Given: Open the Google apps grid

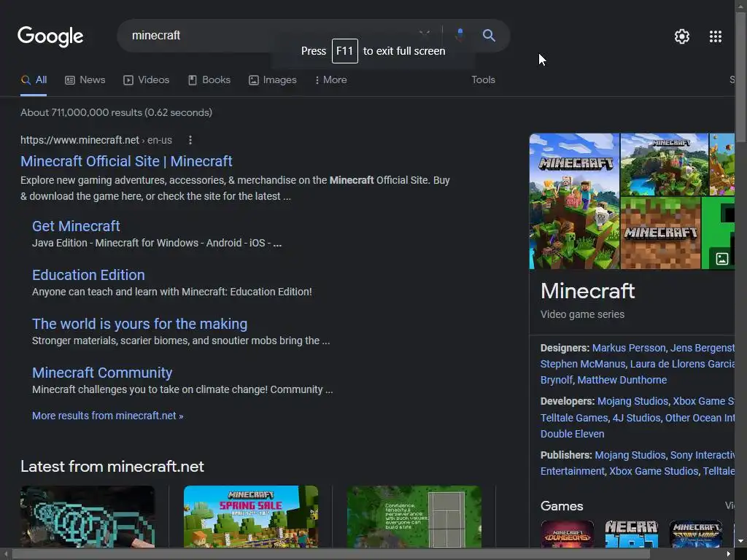Looking at the screenshot, I should click(715, 36).
